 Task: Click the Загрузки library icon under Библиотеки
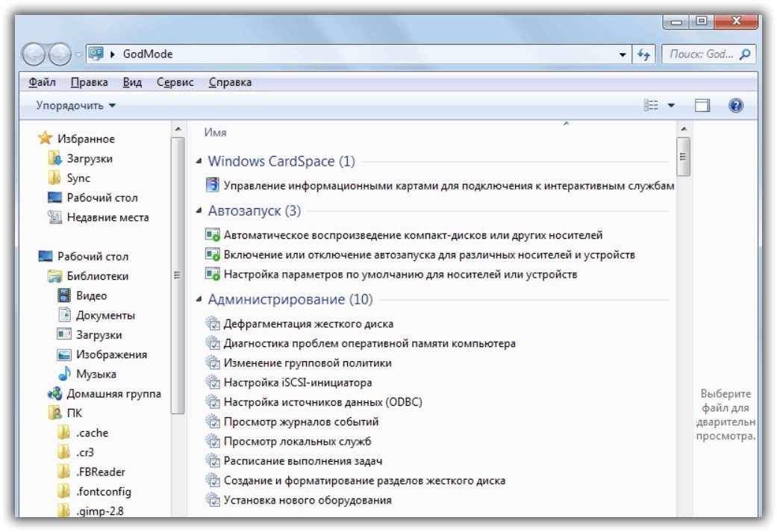(x=64, y=334)
